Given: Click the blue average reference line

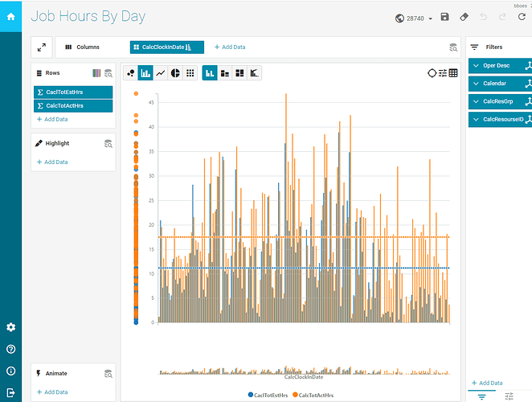Looking at the screenshot, I should [x=304, y=268].
